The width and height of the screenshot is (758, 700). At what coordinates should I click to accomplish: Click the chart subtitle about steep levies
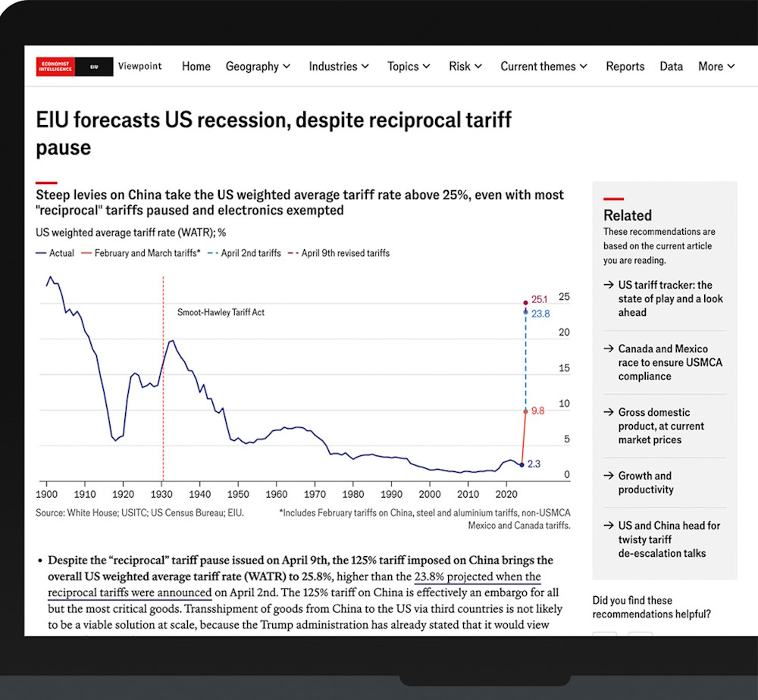[299, 203]
